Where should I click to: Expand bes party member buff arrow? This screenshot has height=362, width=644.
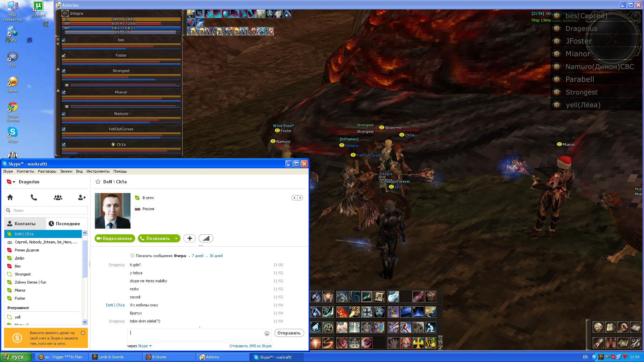click(183, 40)
